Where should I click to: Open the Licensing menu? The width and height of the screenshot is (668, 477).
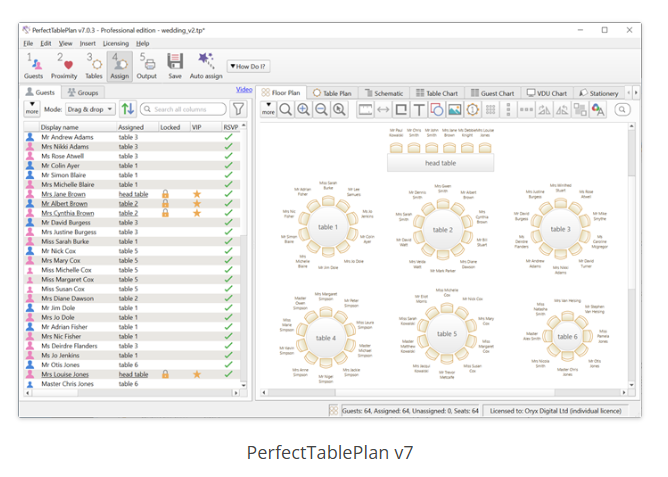point(115,43)
